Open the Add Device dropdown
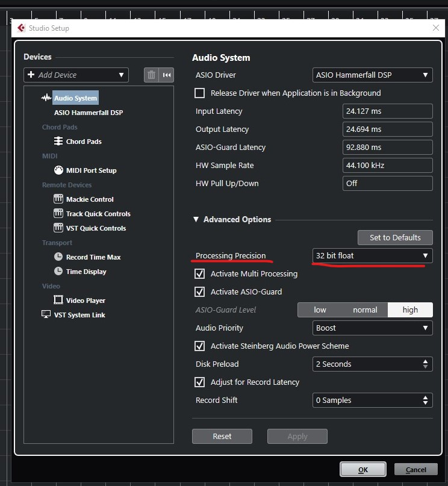448x486 pixels. coord(76,75)
